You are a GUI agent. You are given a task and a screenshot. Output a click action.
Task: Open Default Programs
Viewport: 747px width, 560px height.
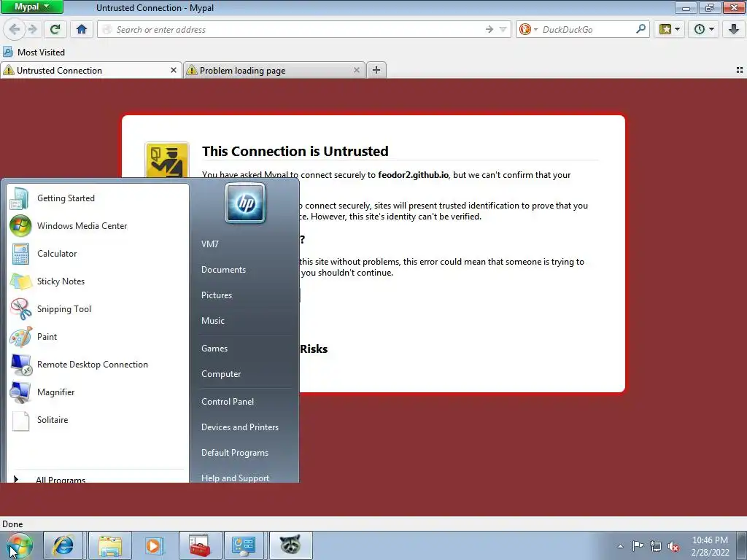click(244, 452)
